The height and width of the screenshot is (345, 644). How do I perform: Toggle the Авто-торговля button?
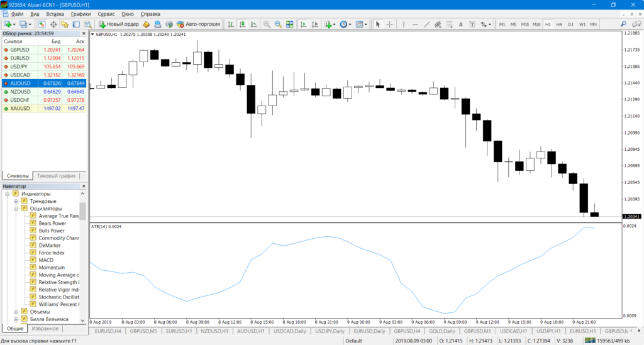198,25
